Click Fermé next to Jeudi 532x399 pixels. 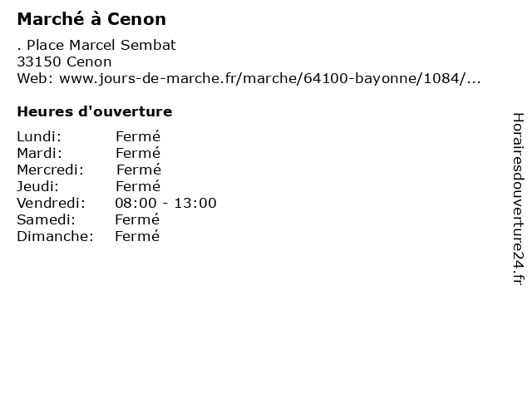(138, 186)
